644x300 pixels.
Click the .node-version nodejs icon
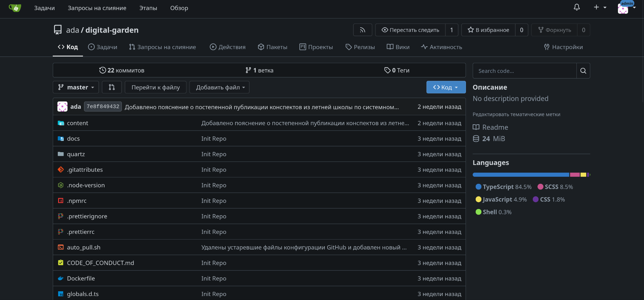pos(61,185)
